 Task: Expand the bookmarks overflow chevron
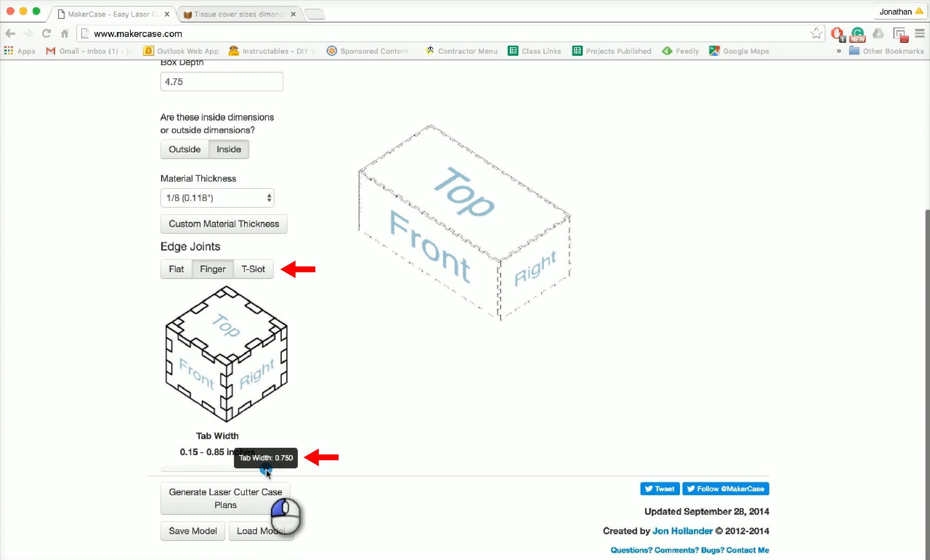coord(839,51)
